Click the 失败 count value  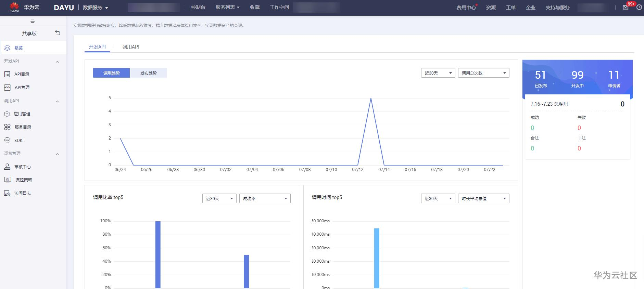click(579, 128)
